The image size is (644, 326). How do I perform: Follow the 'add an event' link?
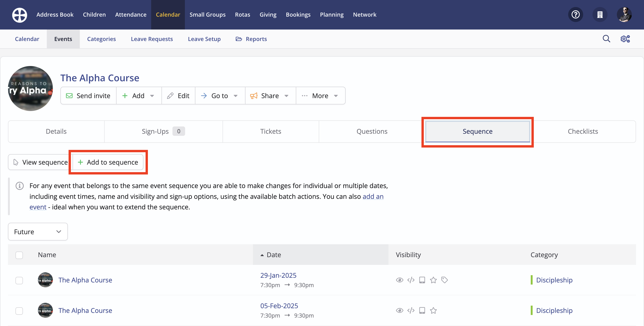click(x=373, y=196)
